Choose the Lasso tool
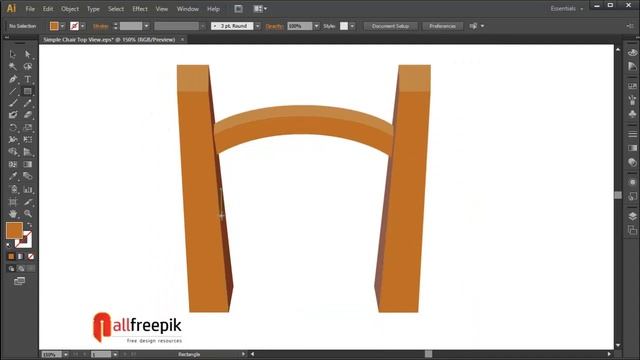The height and width of the screenshot is (360, 640). [28, 67]
